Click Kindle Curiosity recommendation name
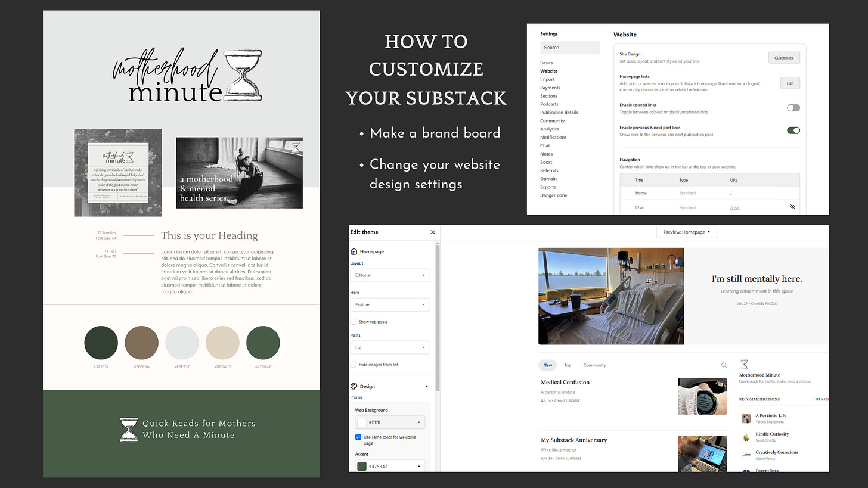This screenshot has width=868, height=488. [x=772, y=434]
